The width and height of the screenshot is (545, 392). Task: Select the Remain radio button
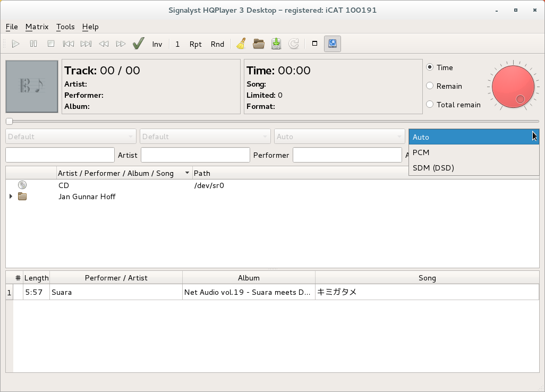pos(430,86)
